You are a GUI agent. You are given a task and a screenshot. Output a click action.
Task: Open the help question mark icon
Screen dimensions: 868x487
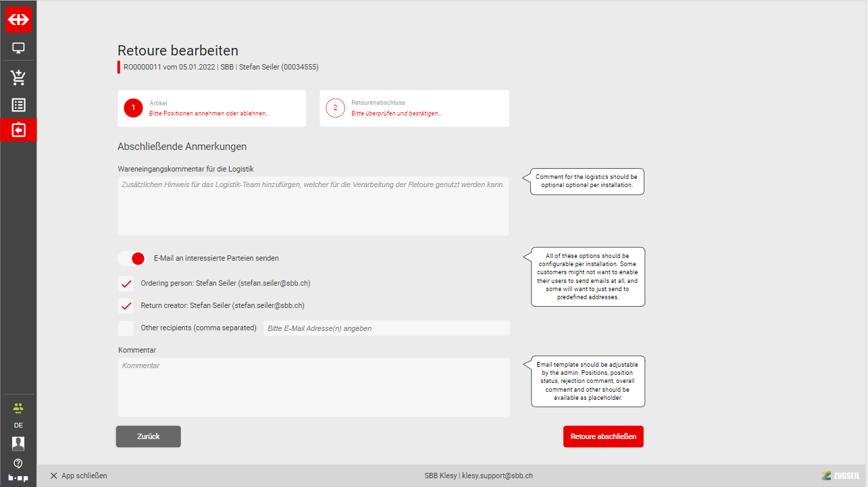coord(18,463)
